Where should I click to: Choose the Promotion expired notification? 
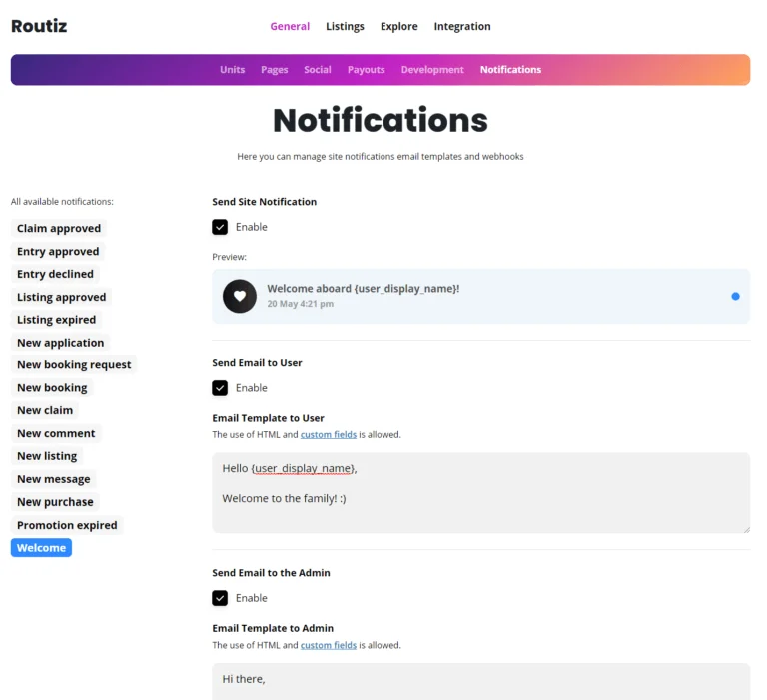coord(67,525)
